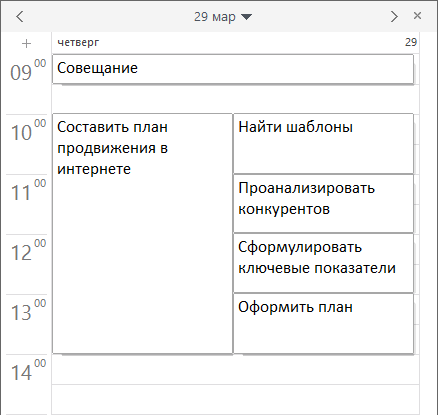The height and width of the screenshot is (415, 438).
Task: Go to the next day with right arrow
Action: [394, 16]
